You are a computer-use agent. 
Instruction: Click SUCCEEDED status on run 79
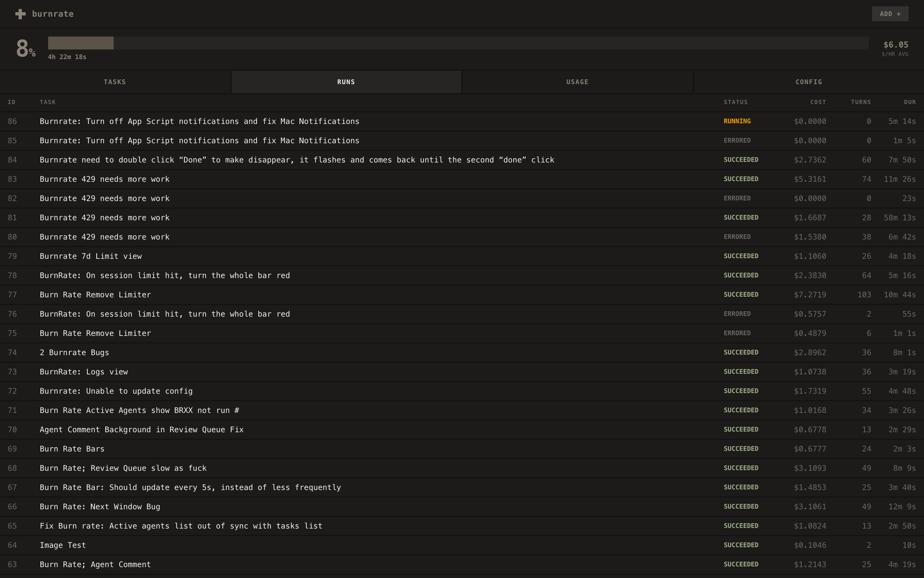[741, 256]
